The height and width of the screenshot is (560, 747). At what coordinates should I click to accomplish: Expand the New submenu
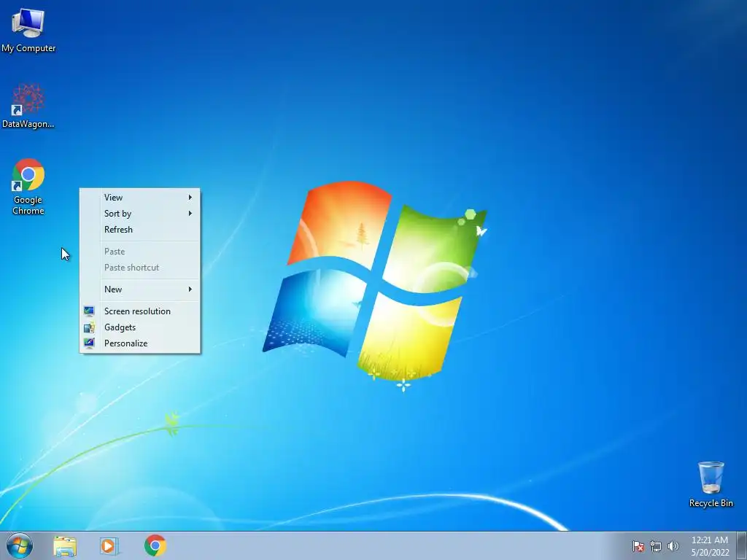tap(140, 289)
